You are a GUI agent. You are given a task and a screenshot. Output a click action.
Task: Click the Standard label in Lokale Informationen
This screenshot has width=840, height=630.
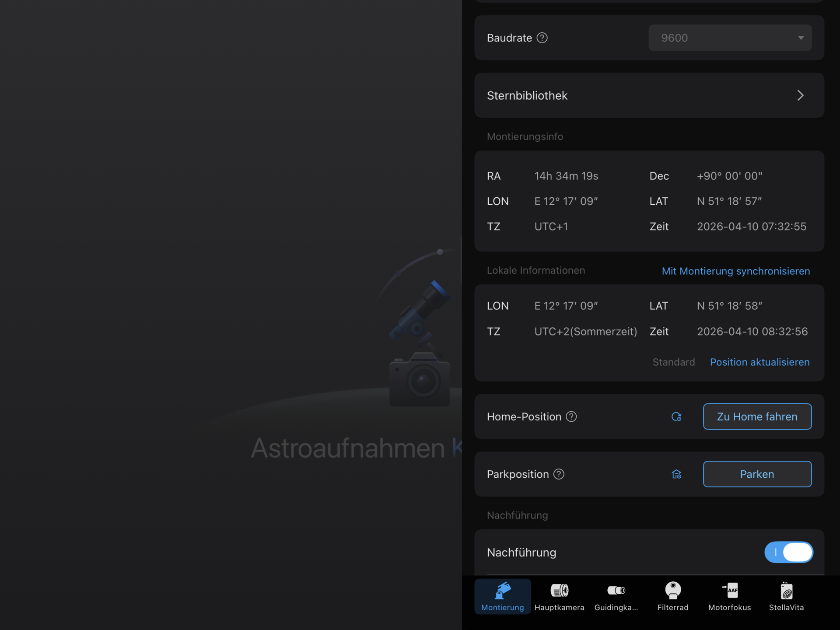tap(674, 362)
